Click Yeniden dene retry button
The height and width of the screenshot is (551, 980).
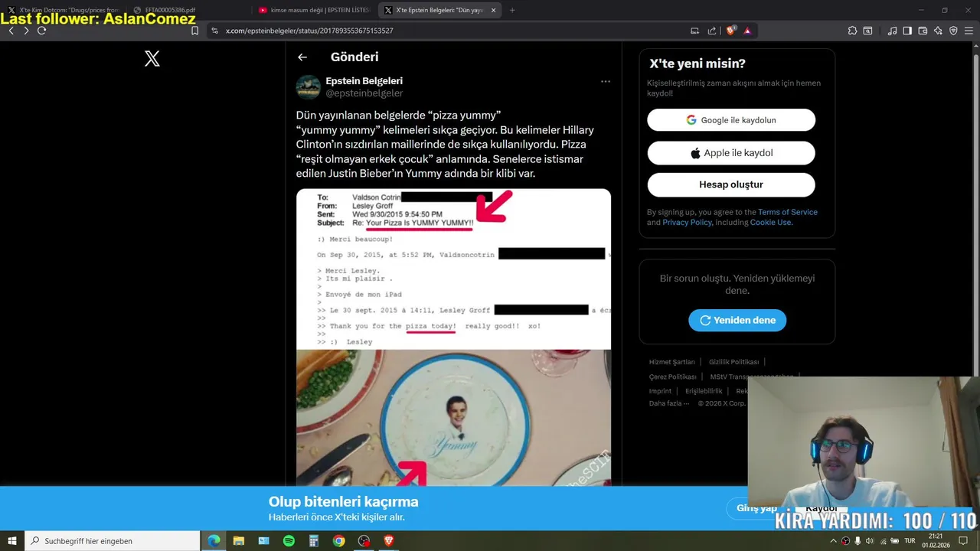point(737,320)
